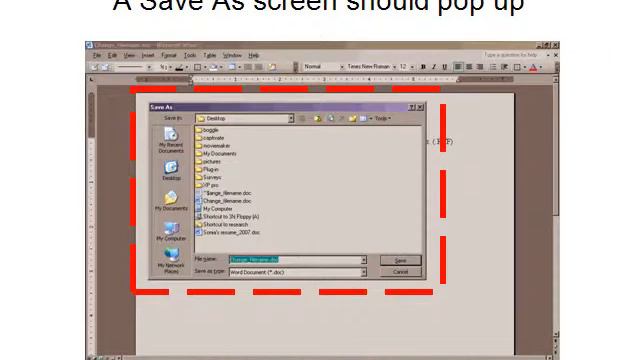Open My Network Places in the places bar
640x360 pixels.
click(171, 260)
